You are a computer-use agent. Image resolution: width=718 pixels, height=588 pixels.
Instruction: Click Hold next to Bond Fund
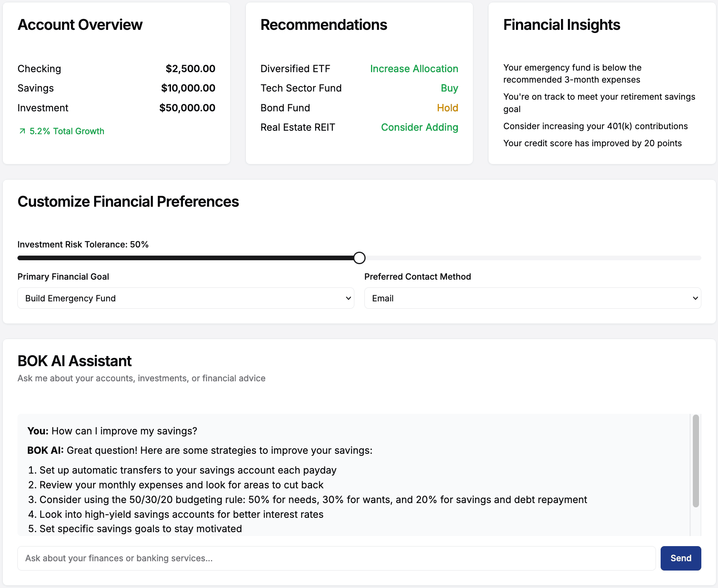point(447,108)
